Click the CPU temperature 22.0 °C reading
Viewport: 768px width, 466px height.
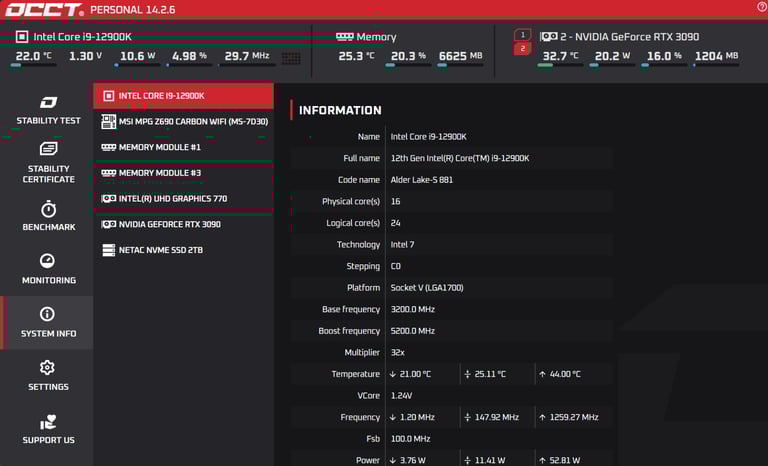coord(33,56)
